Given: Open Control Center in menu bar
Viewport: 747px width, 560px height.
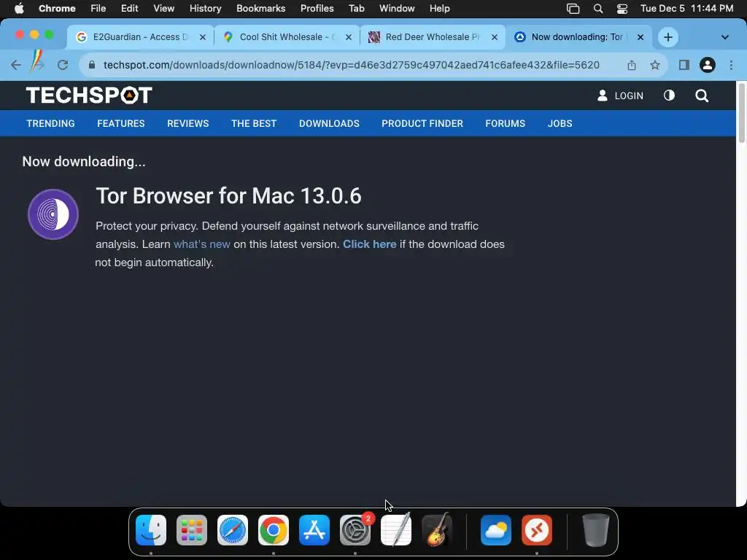Looking at the screenshot, I should 622,9.
